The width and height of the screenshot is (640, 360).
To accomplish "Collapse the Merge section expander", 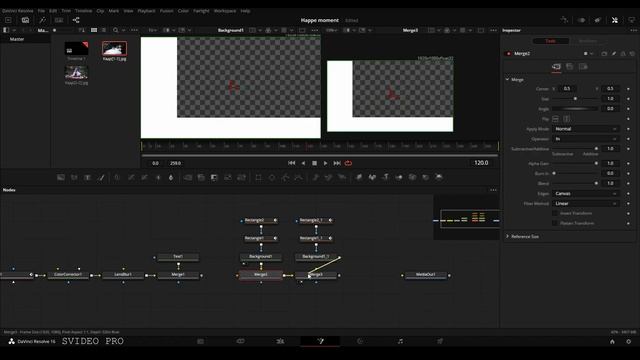I will point(507,80).
